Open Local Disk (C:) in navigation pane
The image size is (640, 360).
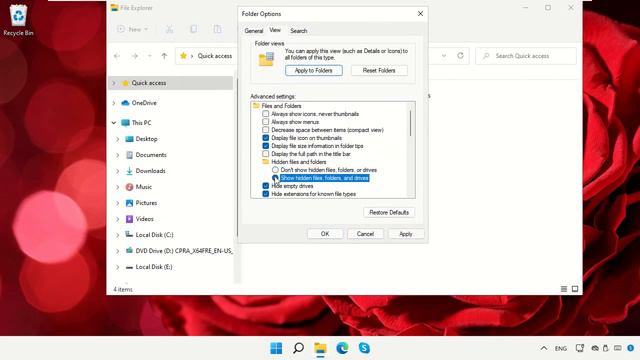(x=154, y=235)
